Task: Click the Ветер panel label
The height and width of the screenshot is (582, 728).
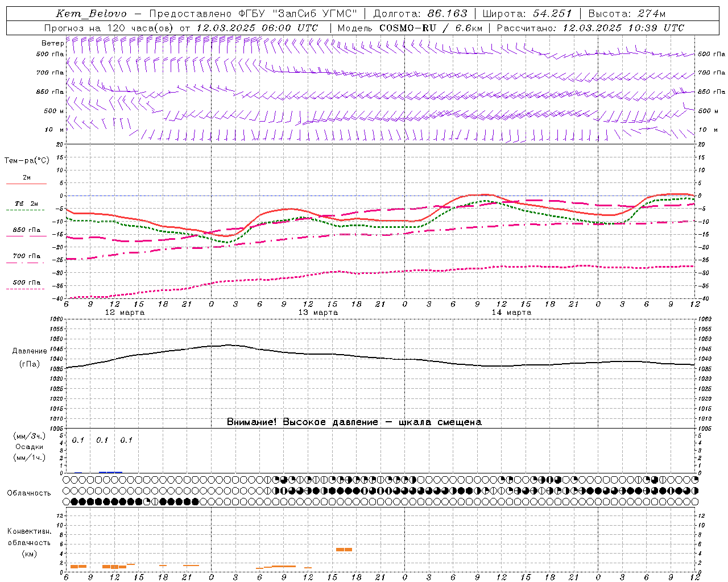Action: pyautogui.click(x=52, y=43)
